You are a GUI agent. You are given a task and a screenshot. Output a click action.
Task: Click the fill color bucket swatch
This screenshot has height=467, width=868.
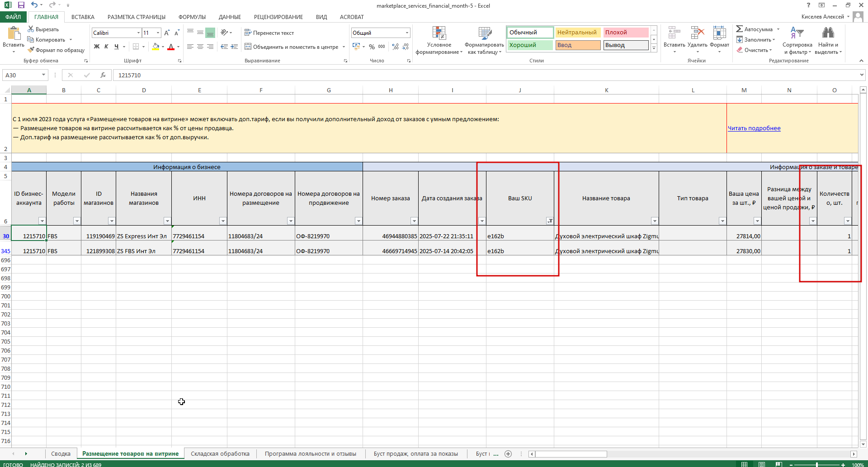pyautogui.click(x=156, y=47)
